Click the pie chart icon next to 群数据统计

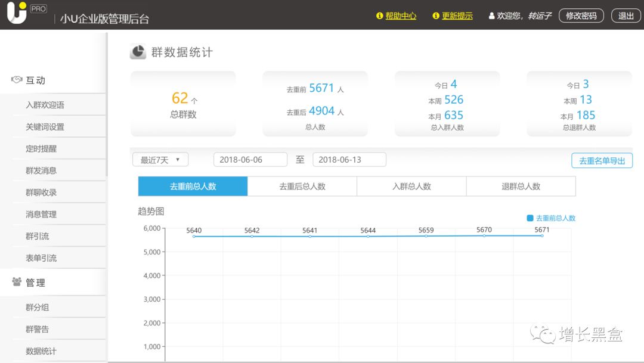(x=138, y=52)
